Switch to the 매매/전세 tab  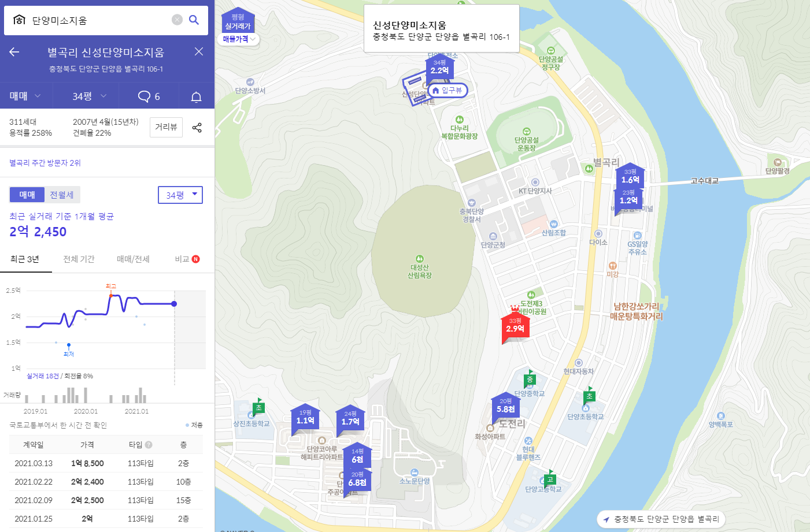click(133, 259)
